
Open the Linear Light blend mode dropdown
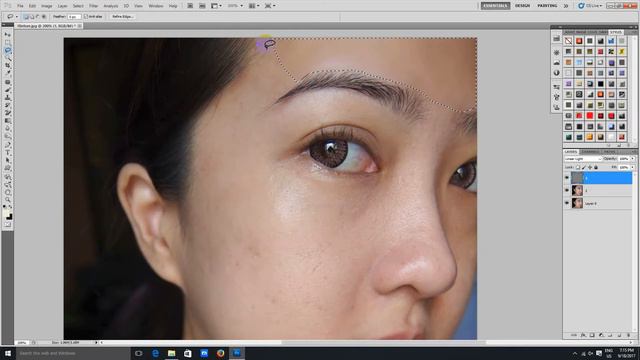click(x=583, y=158)
